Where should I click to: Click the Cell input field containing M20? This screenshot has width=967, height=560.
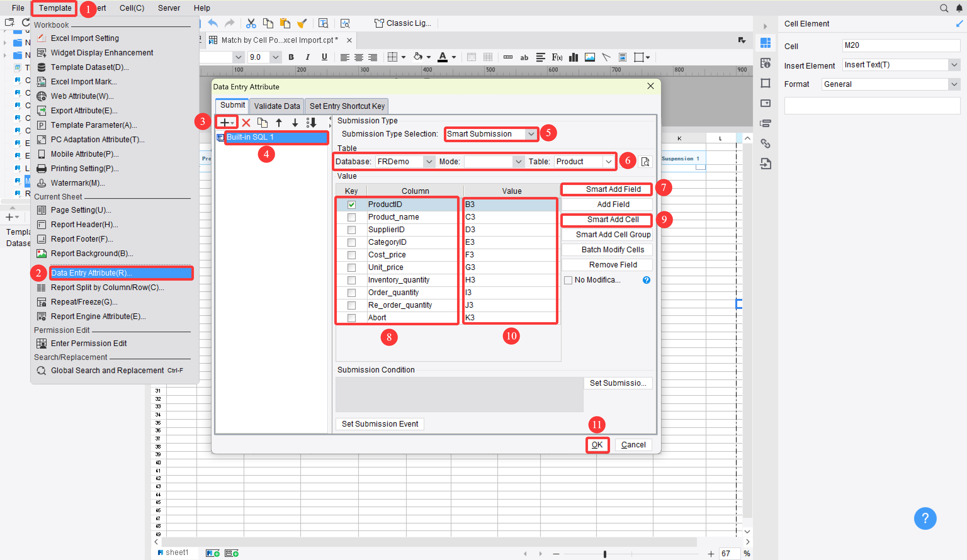901,45
